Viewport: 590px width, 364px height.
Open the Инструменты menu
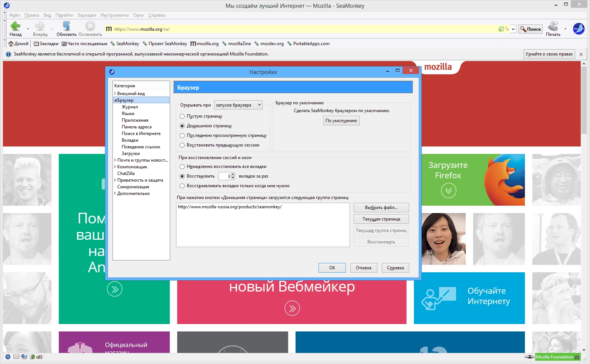(115, 15)
